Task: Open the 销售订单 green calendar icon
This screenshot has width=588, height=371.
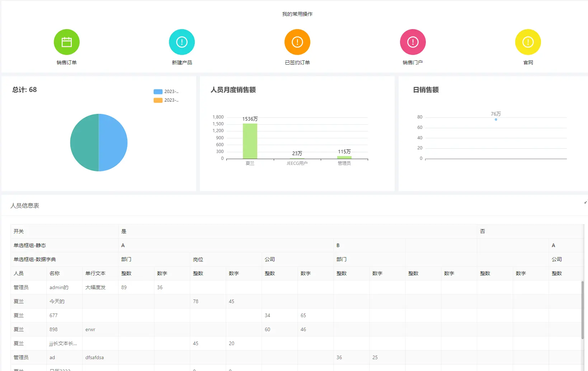Action: pos(67,42)
